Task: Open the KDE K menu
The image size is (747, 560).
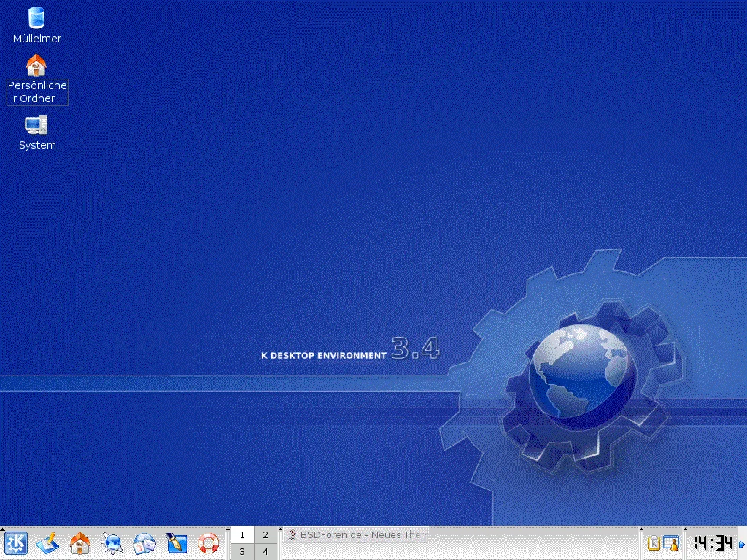Action: (x=16, y=543)
